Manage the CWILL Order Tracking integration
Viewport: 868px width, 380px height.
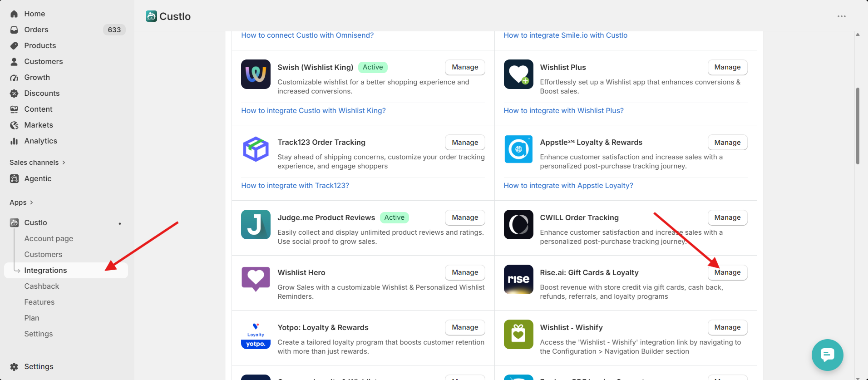point(727,217)
